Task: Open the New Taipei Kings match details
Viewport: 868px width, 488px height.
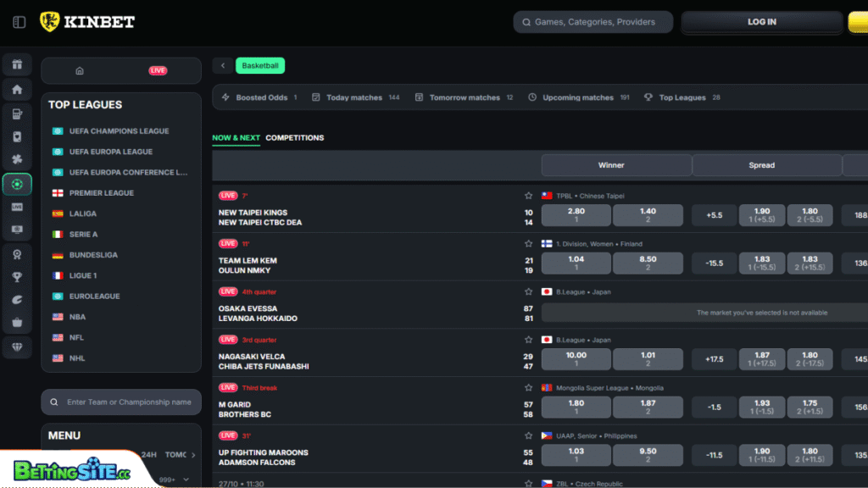Action: pyautogui.click(x=260, y=218)
